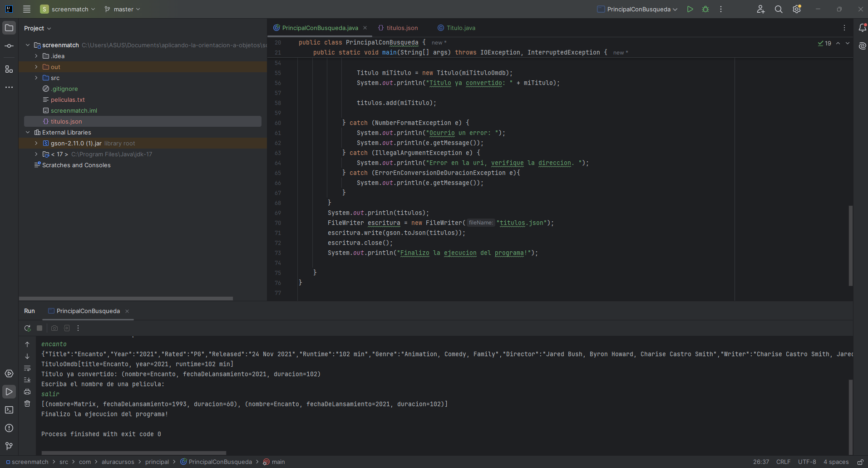Image resolution: width=868 pixels, height=468 pixels.
Task: Expand the JDK 17 library node
Action: [x=36, y=154]
